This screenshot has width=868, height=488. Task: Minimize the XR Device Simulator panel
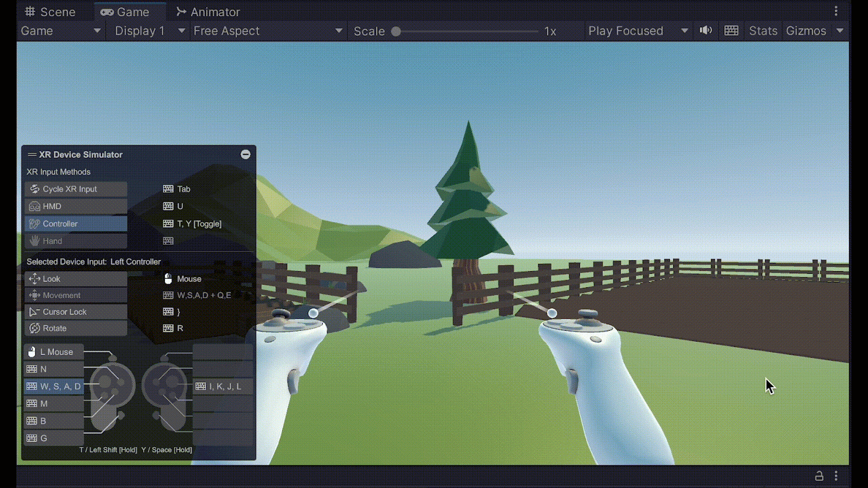(x=246, y=155)
